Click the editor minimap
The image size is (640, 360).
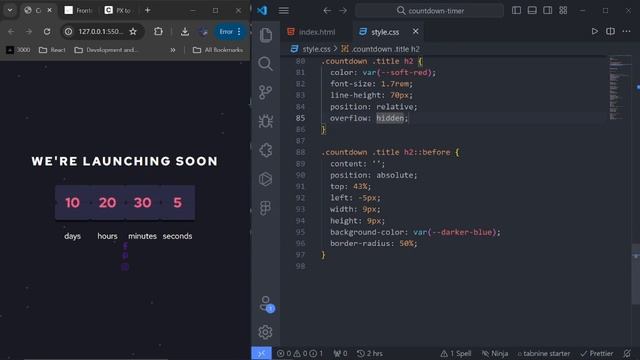point(620,88)
